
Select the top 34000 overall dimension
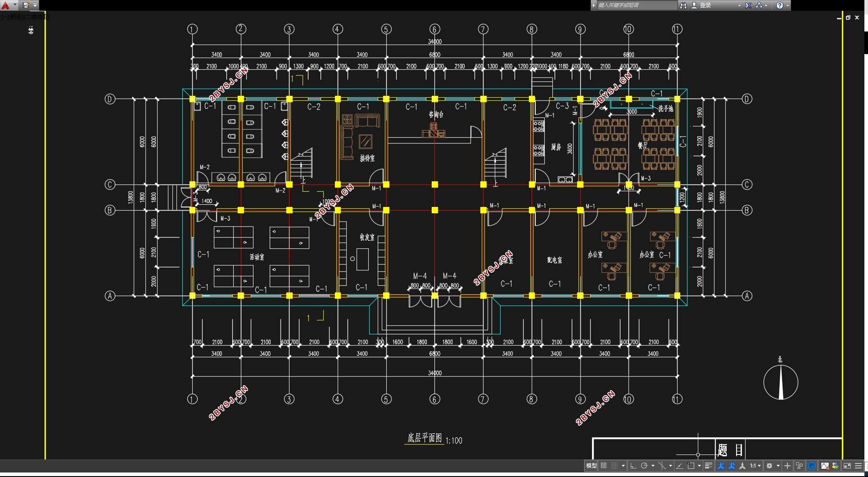[434, 41]
